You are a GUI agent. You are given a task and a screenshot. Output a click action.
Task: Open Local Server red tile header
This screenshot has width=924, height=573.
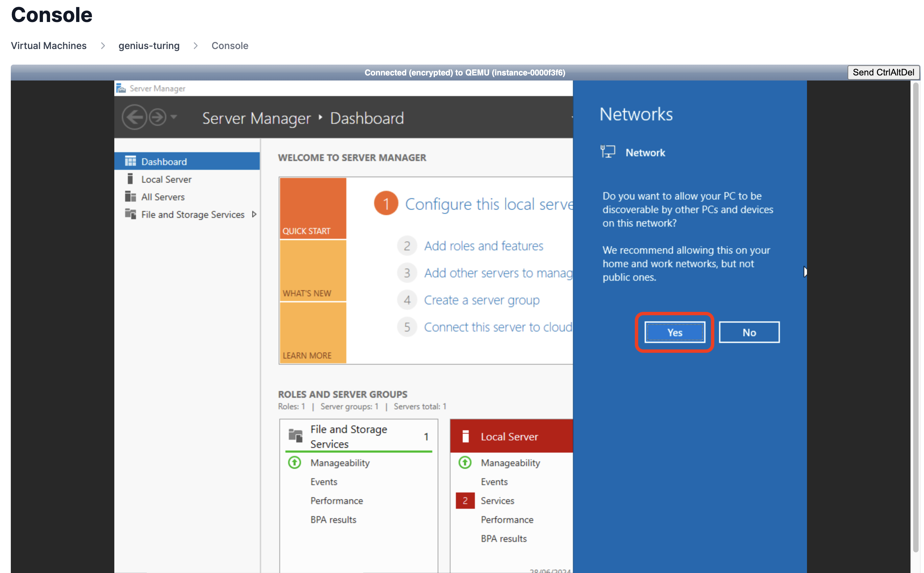pos(511,436)
